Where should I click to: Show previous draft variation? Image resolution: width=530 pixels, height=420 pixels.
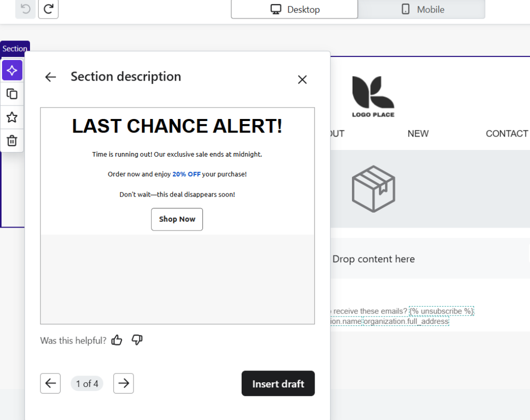click(x=50, y=383)
